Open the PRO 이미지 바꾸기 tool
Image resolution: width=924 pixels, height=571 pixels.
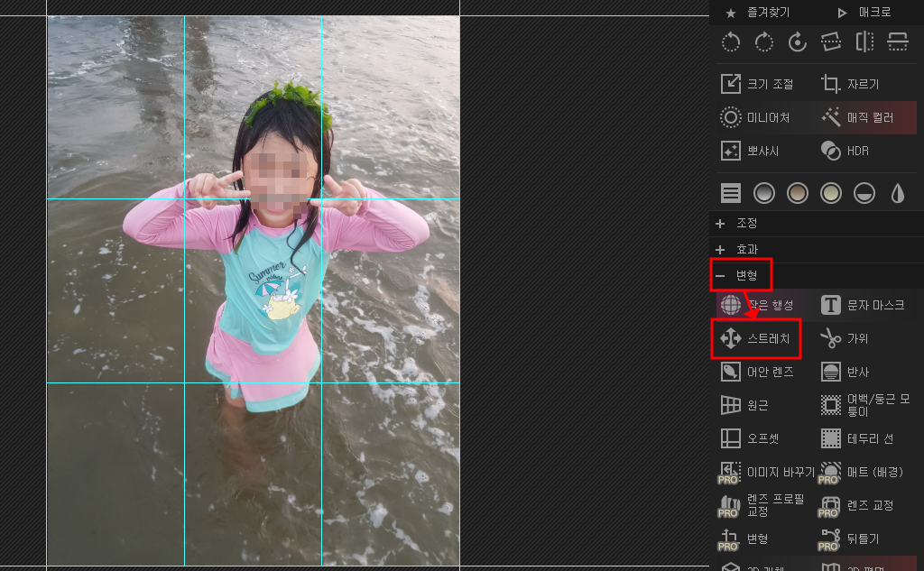[766, 472]
